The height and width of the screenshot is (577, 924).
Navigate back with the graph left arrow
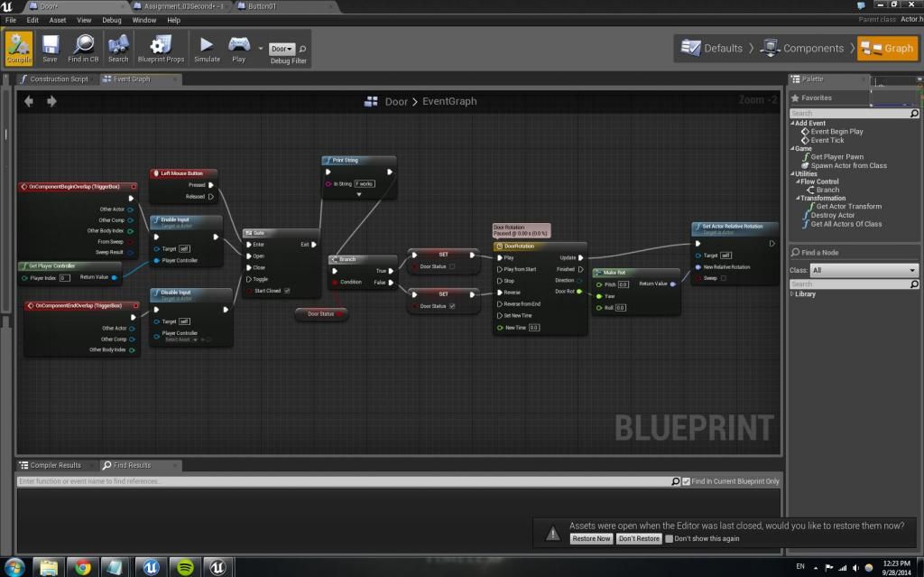pyautogui.click(x=29, y=101)
